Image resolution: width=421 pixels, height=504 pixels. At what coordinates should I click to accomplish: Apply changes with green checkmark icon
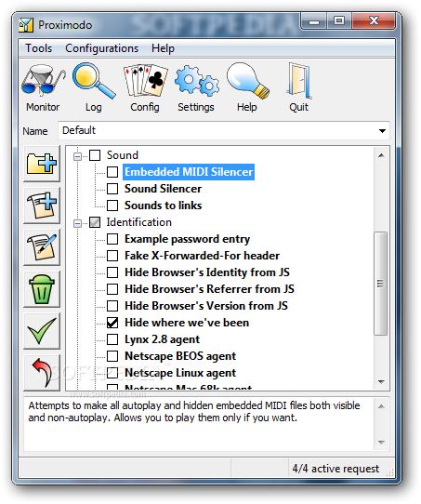tap(42, 331)
